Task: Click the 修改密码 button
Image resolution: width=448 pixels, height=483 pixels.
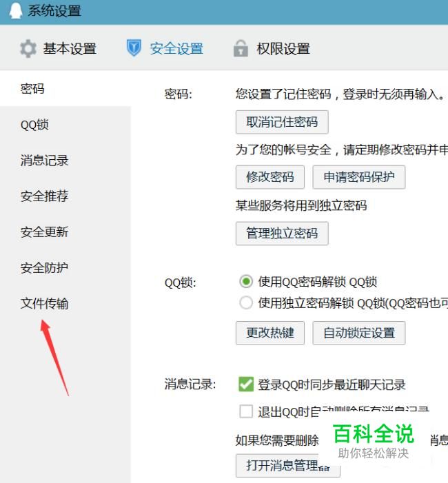Action: click(x=270, y=177)
